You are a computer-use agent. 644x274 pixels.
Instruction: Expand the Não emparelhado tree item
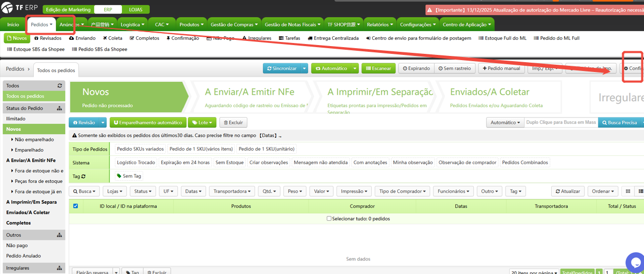pyautogui.click(x=12, y=139)
